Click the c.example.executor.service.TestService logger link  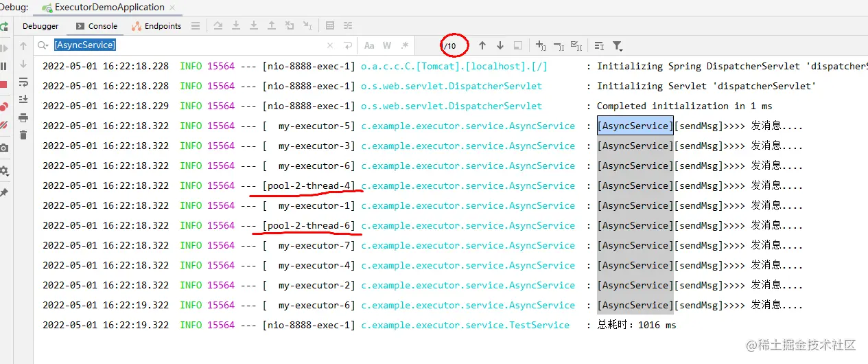pyautogui.click(x=465, y=325)
